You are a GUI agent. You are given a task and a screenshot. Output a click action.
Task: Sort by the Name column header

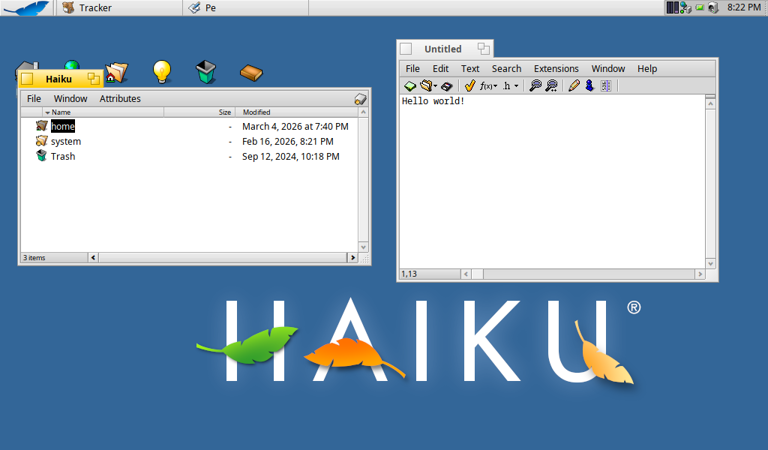(x=103, y=112)
